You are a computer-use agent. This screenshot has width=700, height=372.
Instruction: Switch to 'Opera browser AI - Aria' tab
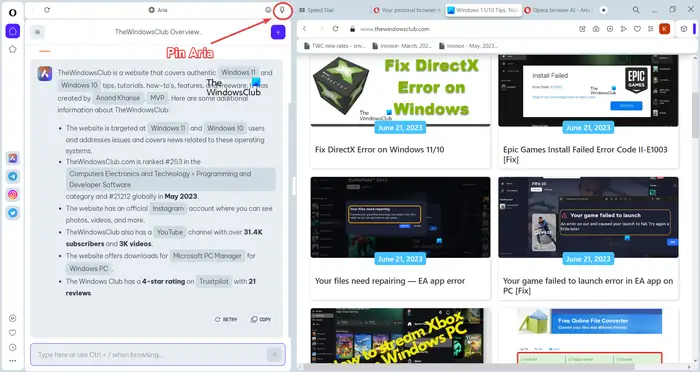pyautogui.click(x=558, y=10)
